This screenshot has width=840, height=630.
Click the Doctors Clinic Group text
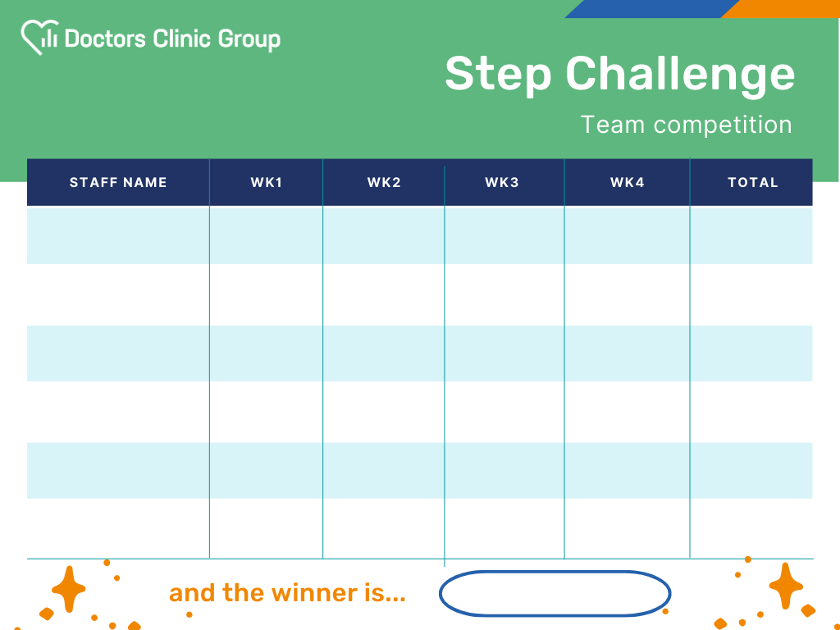(172, 39)
